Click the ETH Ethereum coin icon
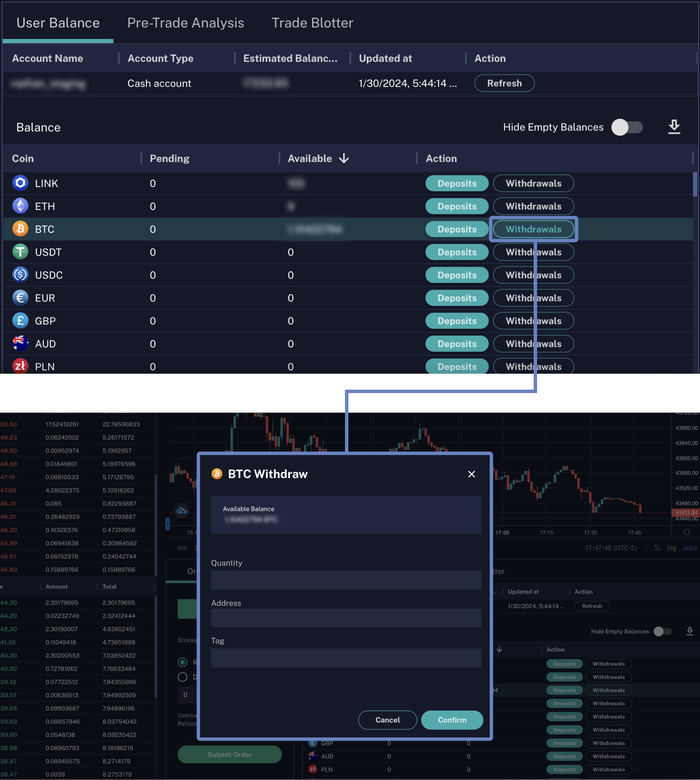Screen dimensions: 700x780 (20, 206)
